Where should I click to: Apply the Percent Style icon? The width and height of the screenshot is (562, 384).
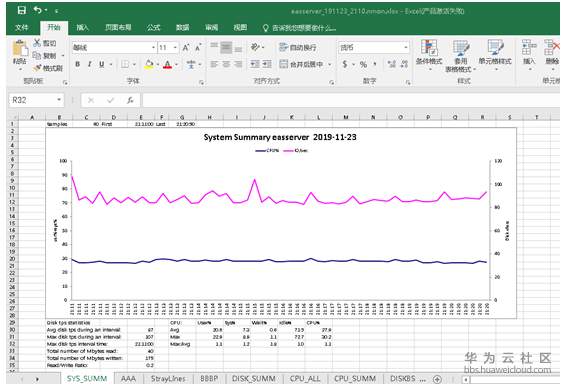pyautogui.click(x=363, y=65)
